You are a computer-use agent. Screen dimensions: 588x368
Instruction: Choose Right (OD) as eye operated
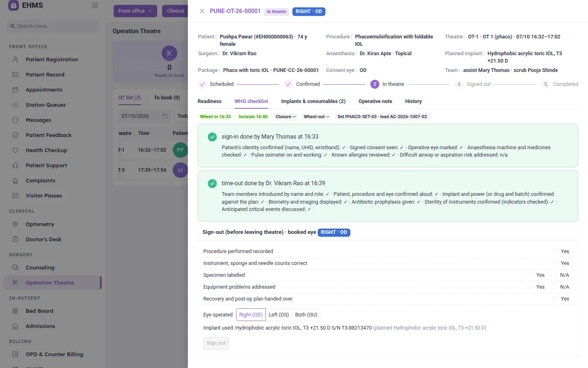(x=251, y=315)
